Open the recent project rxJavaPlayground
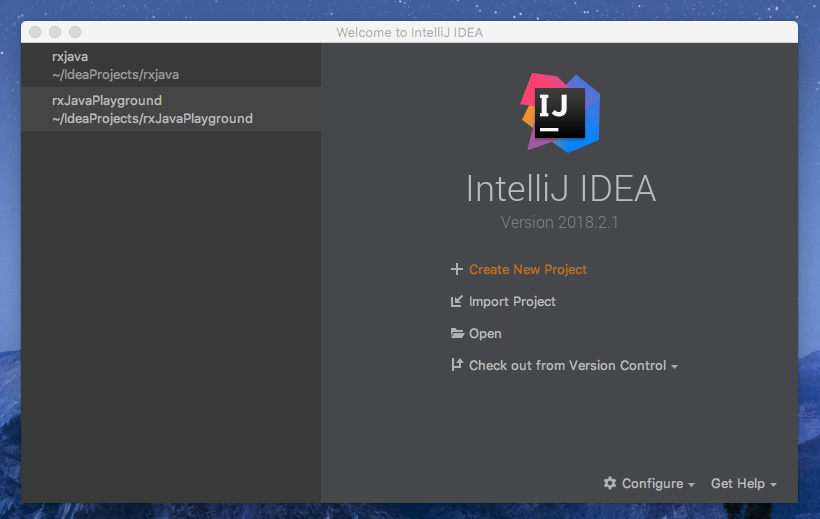Viewport: 820px width, 519px height. click(171, 109)
